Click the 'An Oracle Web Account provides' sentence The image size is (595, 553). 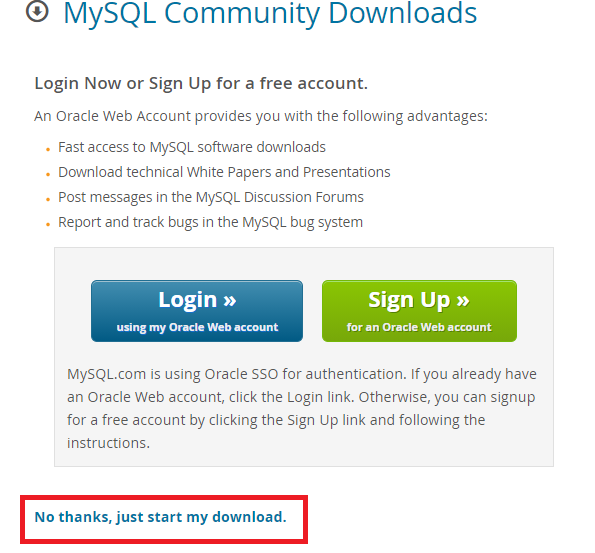(261, 116)
